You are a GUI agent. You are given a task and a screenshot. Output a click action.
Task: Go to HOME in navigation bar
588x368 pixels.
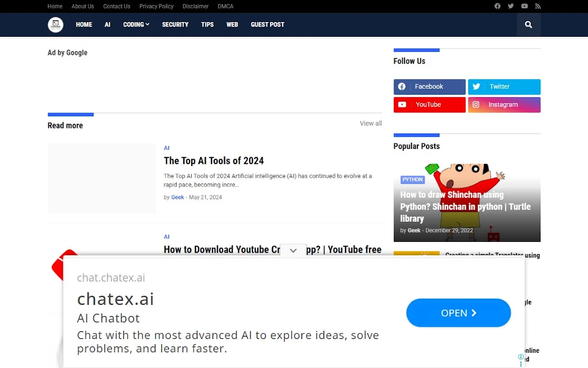84,25
